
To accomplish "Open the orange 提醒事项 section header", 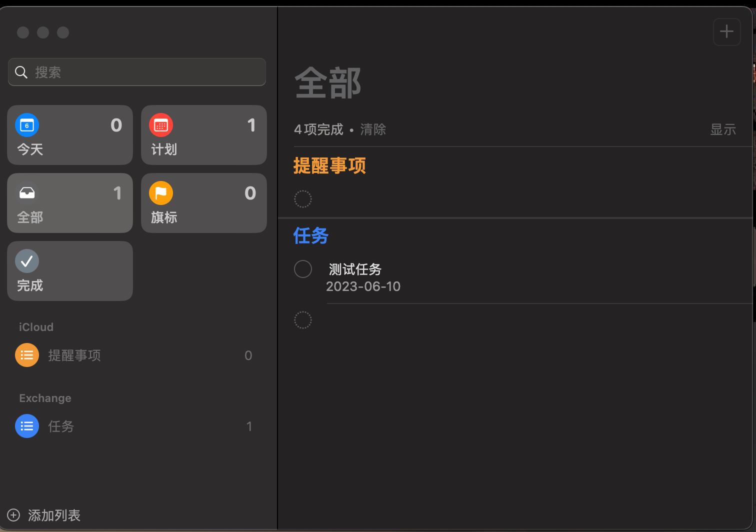I will [329, 165].
